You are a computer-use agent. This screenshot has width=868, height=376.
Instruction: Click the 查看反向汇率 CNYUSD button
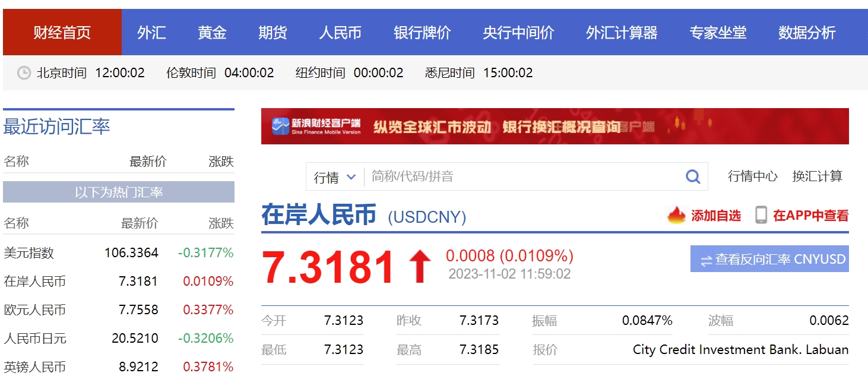(x=769, y=259)
